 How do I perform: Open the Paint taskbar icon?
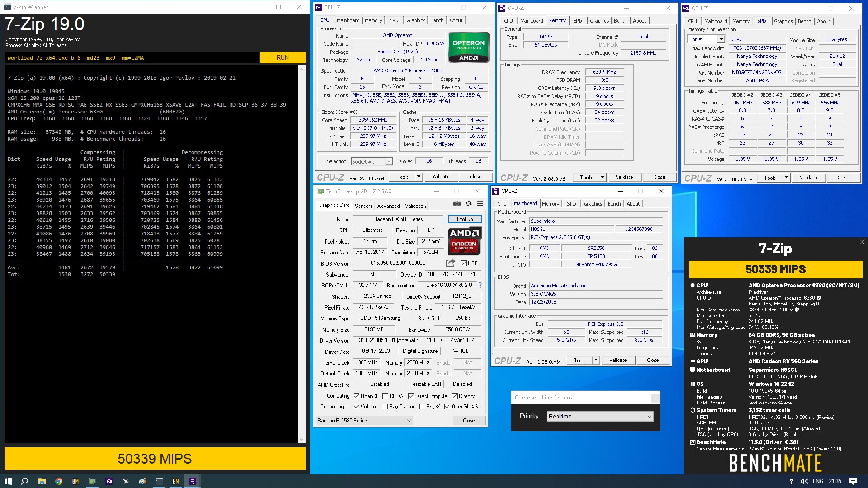142,481
